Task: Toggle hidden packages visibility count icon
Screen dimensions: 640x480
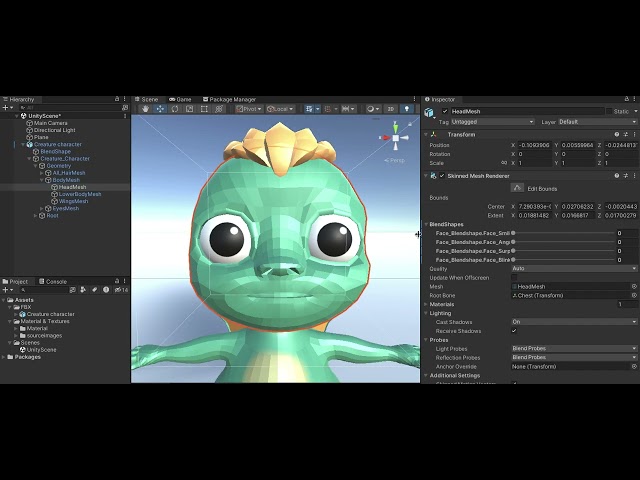Action: [x=121, y=290]
